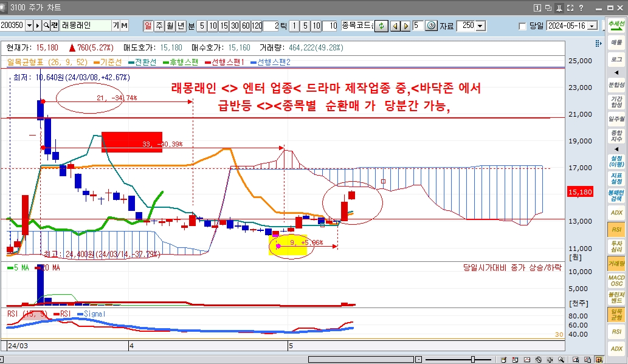Toggle the 거래량 indicator in sidebar

tap(616, 263)
